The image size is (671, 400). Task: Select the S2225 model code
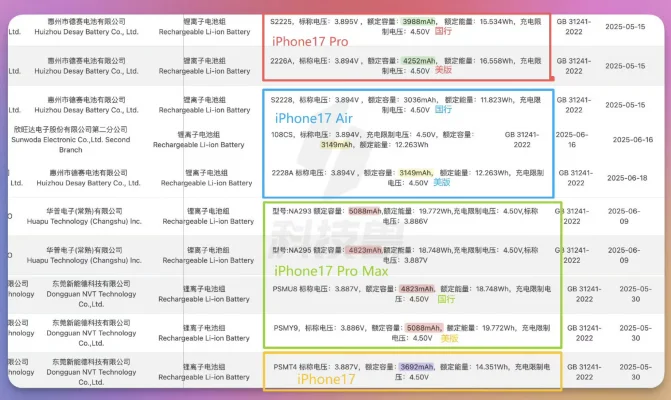pos(280,21)
